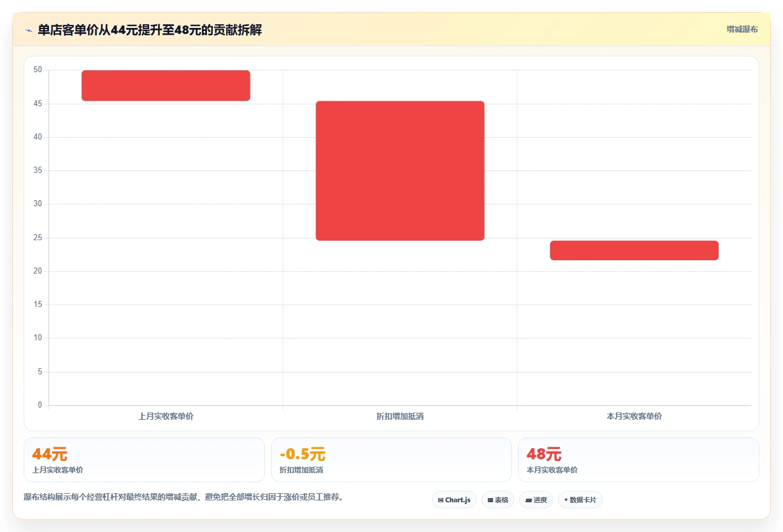Open the 44元 data card

pyautogui.click(x=144, y=460)
